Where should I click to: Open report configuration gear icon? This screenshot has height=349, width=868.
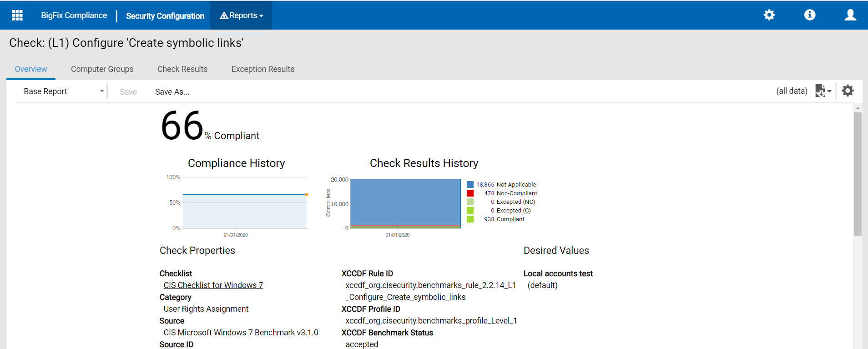click(x=848, y=91)
